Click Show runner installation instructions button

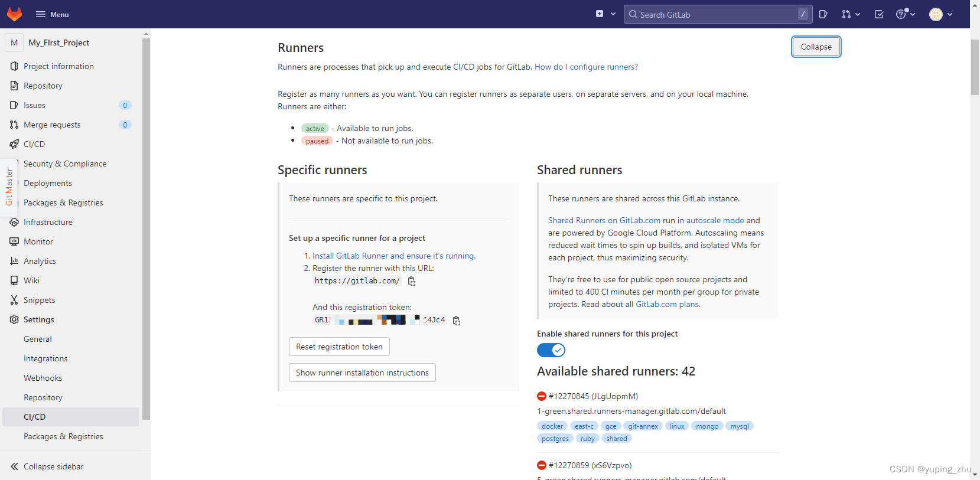point(362,373)
